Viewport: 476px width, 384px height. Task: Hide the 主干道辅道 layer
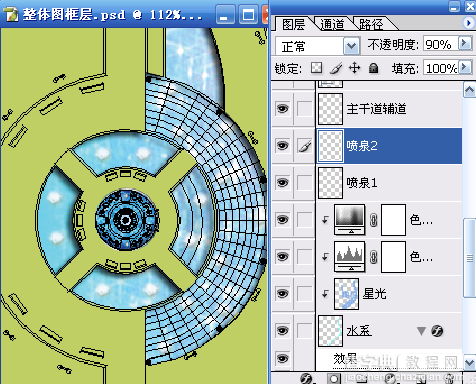[282, 109]
